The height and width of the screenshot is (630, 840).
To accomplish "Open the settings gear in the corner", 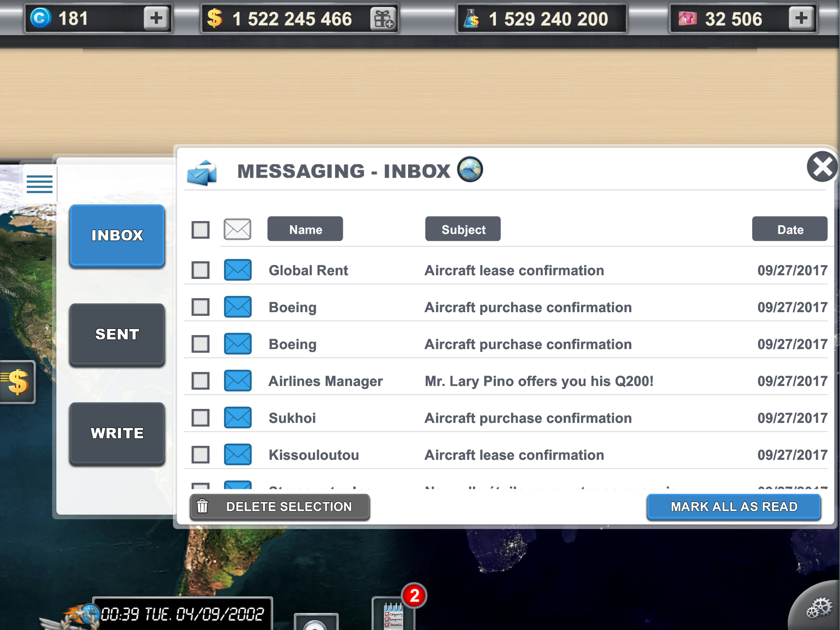I will click(x=819, y=609).
